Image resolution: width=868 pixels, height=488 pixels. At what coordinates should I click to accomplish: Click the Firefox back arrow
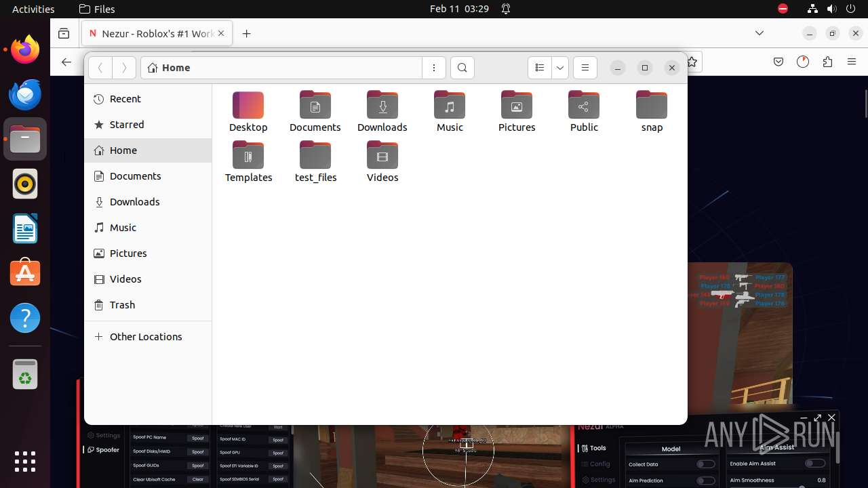(x=66, y=62)
